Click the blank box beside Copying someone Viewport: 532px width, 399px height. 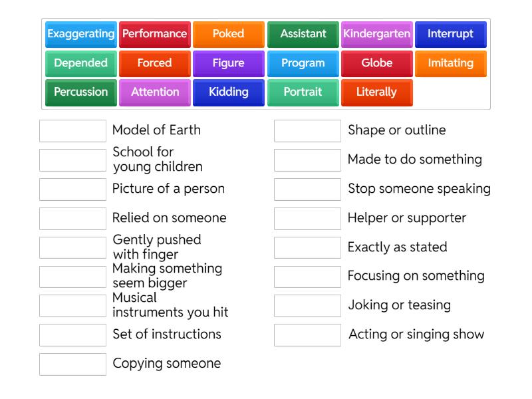[72, 364]
